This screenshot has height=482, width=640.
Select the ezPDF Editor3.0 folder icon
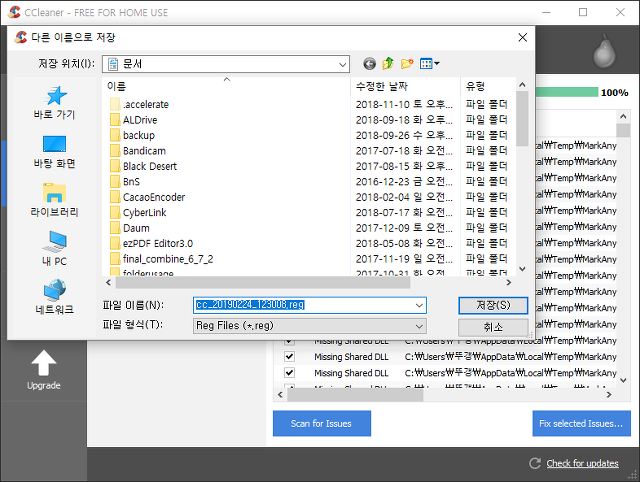[115, 244]
